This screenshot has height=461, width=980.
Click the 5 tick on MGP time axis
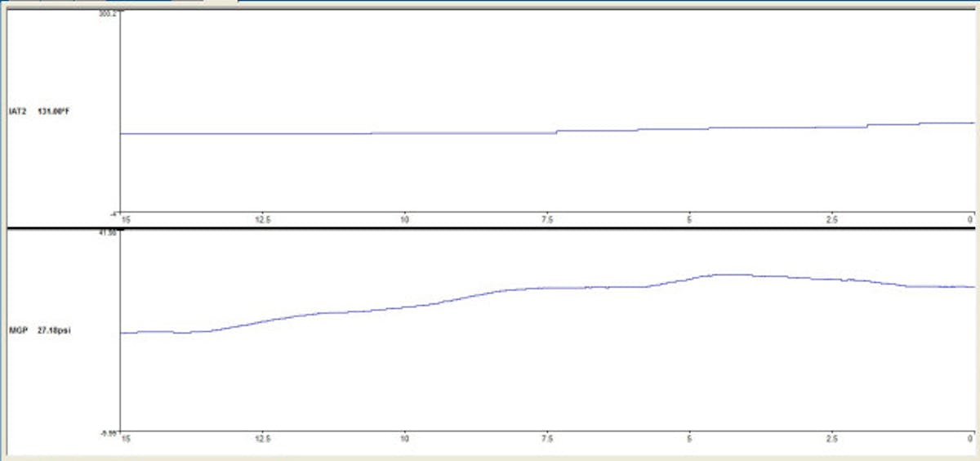pos(689,439)
